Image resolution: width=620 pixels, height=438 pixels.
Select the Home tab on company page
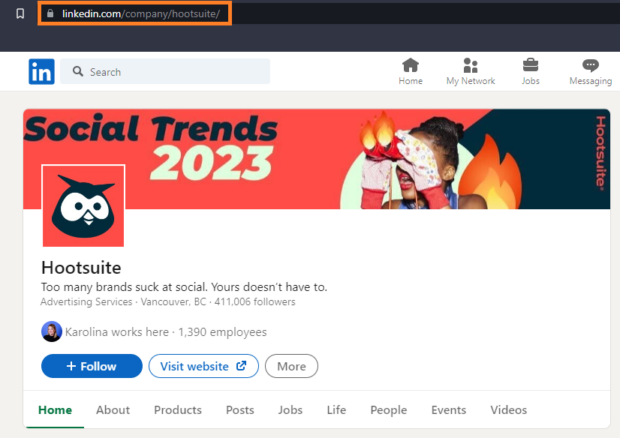[55, 410]
